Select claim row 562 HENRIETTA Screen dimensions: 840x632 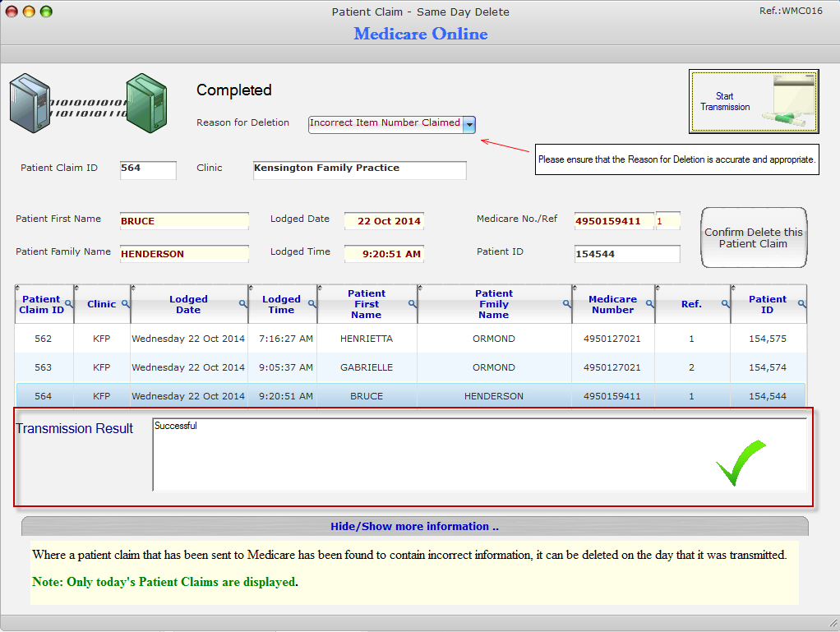click(410, 339)
